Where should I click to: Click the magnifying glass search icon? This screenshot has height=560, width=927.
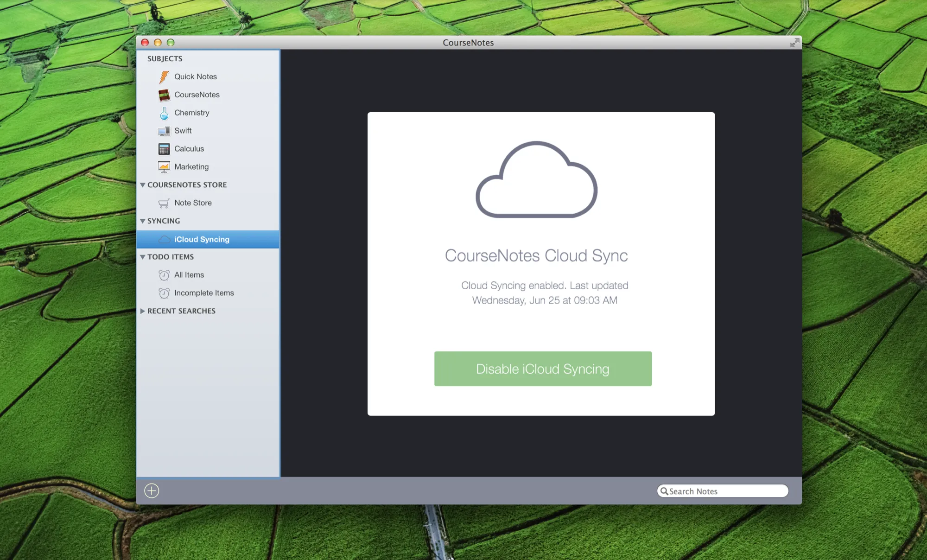(x=664, y=491)
